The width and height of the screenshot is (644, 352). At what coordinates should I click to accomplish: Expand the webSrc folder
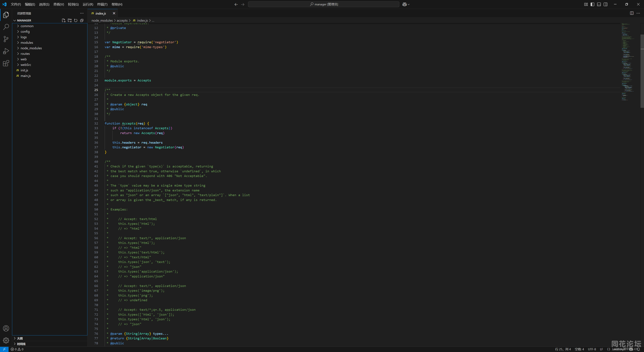(x=50, y=65)
